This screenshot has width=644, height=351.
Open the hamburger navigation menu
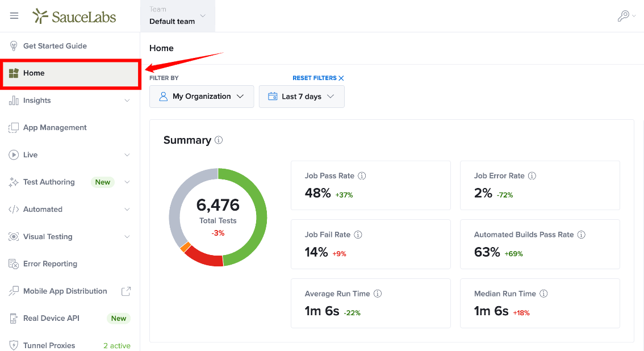point(14,15)
